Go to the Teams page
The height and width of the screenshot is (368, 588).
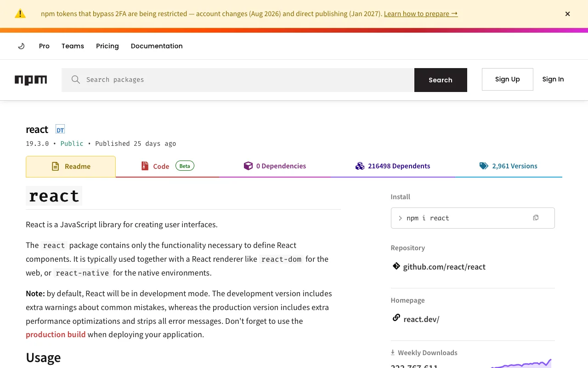(73, 46)
